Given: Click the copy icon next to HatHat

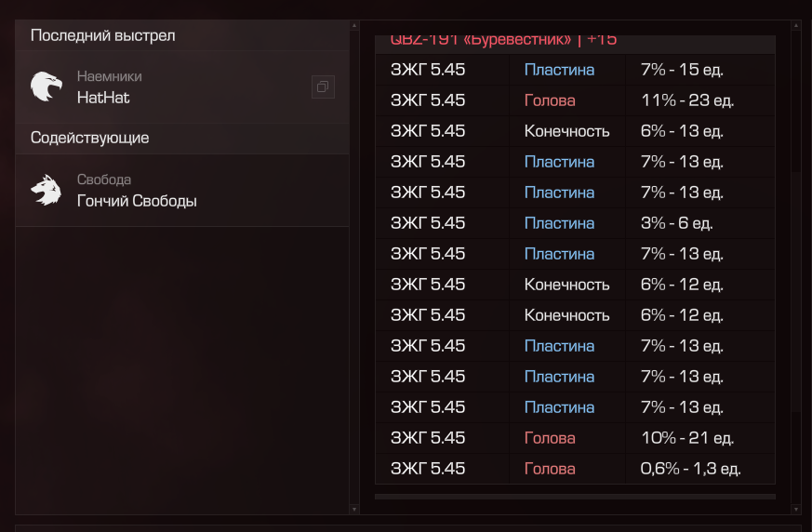Looking at the screenshot, I should coord(323,86).
